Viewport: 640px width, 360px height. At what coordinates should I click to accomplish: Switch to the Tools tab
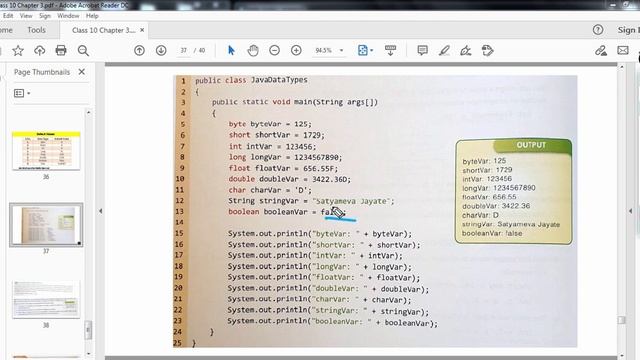(36, 30)
